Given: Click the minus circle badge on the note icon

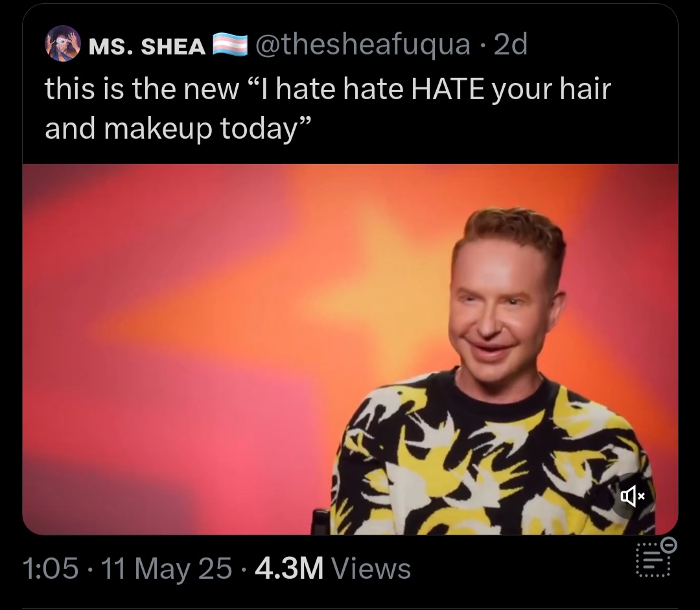Looking at the screenshot, I should 669,545.
